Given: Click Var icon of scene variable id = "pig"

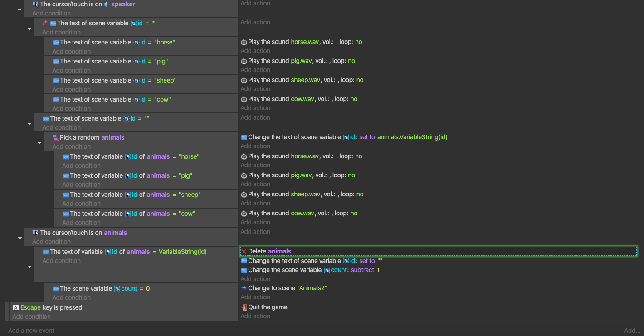Looking at the screenshot, I should (x=56, y=61).
